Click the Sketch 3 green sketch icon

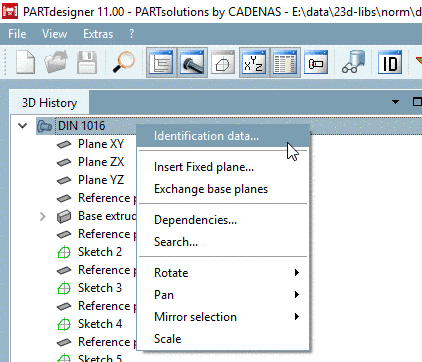(x=64, y=288)
